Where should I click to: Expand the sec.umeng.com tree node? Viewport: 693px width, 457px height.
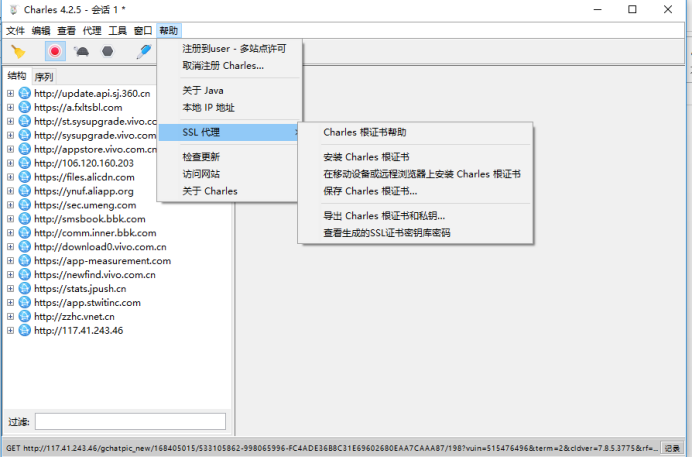pyautogui.click(x=11, y=205)
